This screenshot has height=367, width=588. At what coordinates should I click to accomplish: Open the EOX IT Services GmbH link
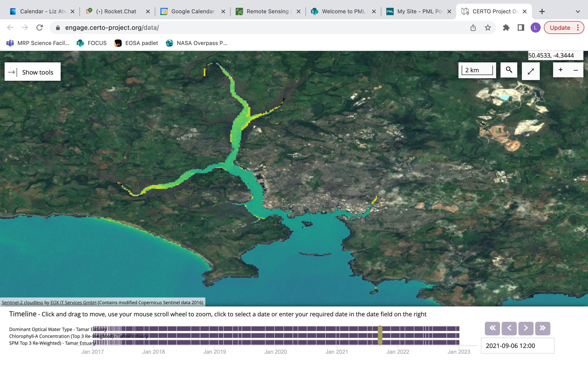point(73,303)
